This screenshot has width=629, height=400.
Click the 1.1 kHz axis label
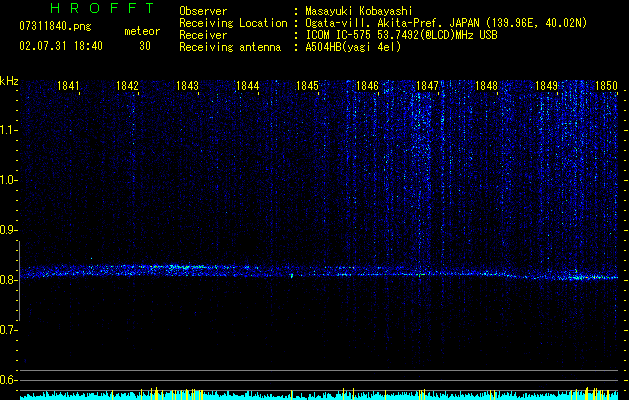click(8, 130)
